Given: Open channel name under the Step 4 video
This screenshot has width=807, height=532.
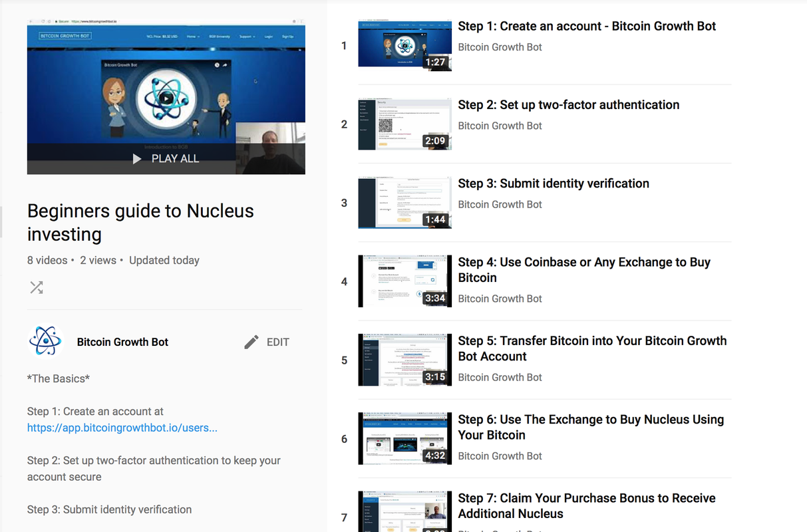Looking at the screenshot, I should [500, 299].
